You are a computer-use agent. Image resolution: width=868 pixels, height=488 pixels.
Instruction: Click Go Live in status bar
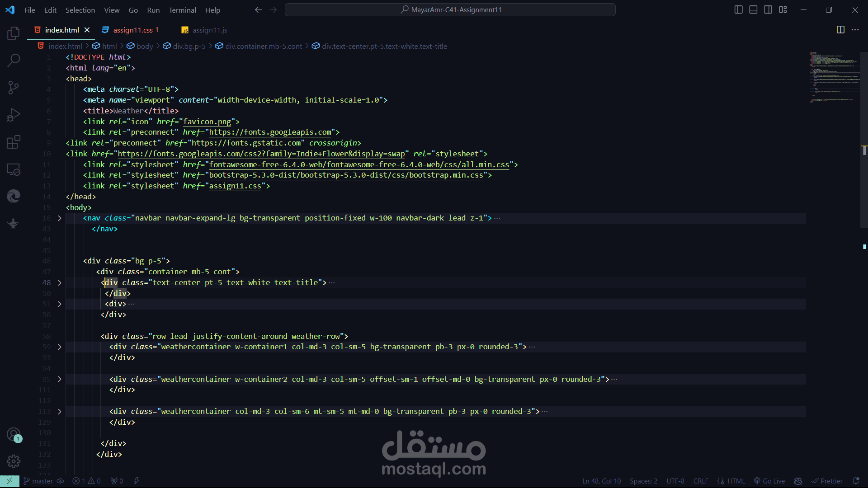tap(769, 481)
